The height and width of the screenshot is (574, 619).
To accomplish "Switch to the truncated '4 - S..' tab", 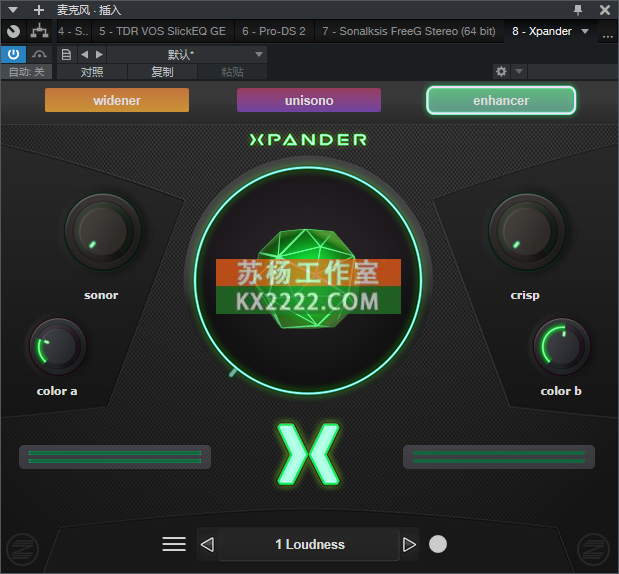I will click(73, 31).
